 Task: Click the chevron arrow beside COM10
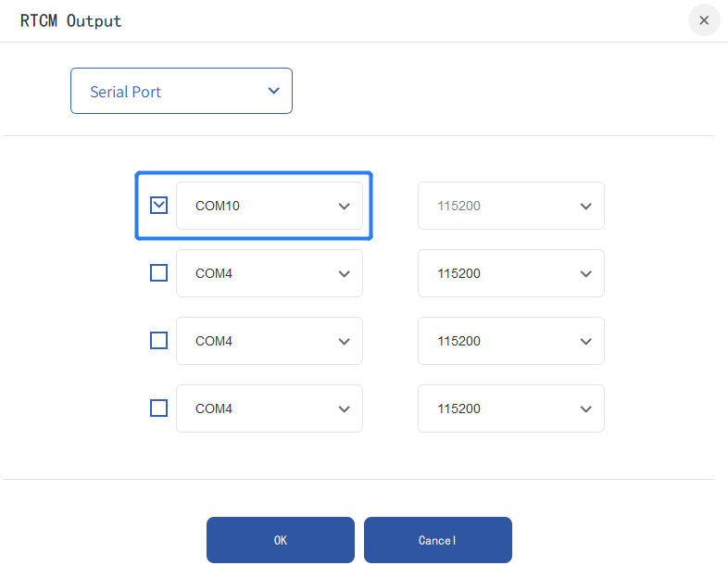click(x=345, y=207)
